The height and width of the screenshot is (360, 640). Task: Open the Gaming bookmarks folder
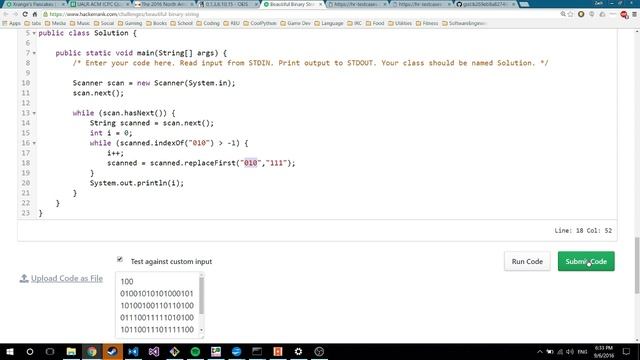(130, 23)
